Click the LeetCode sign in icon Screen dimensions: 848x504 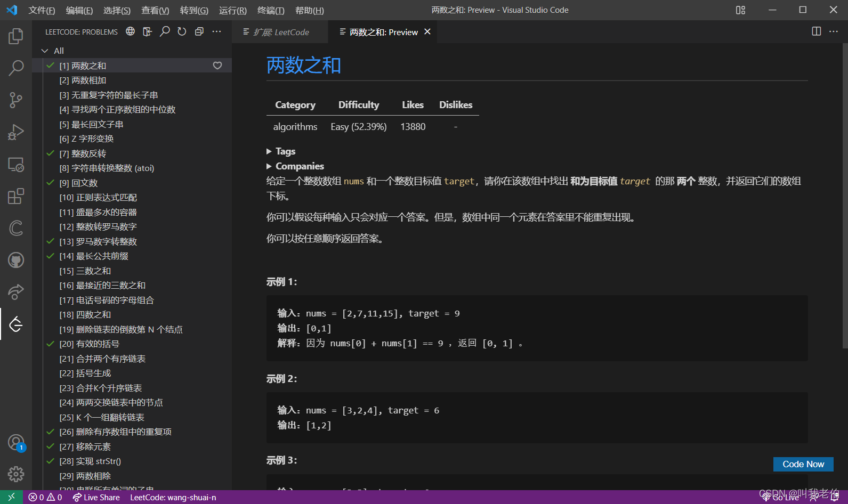pyautogui.click(x=148, y=31)
